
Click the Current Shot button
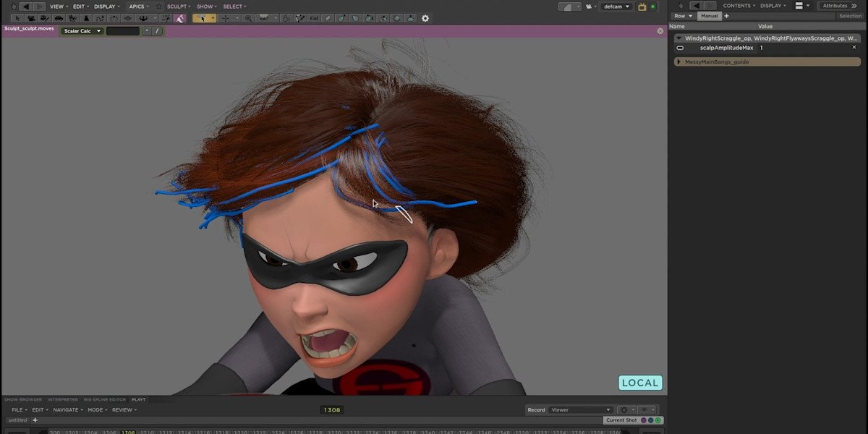(x=621, y=420)
